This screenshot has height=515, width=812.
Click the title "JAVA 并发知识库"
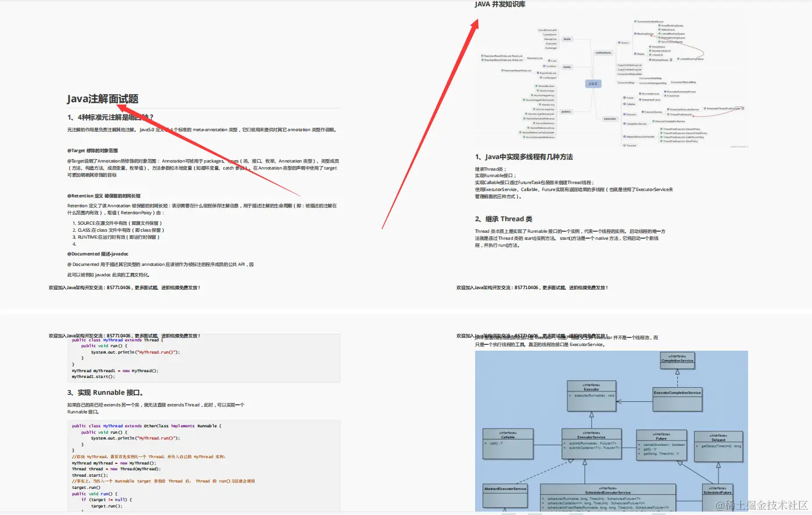500,4
